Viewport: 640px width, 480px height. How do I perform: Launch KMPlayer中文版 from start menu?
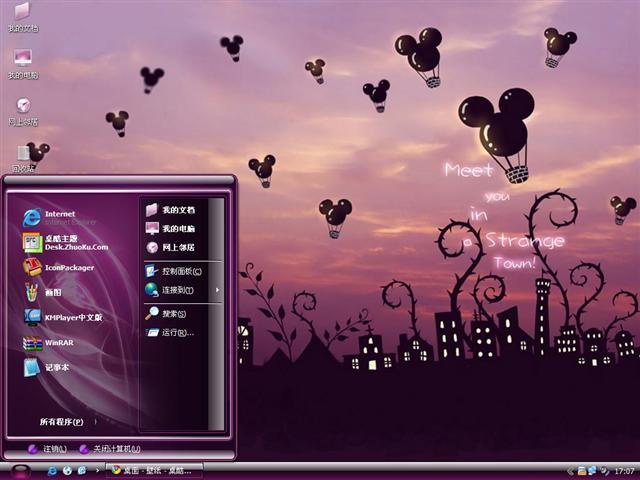(x=62, y=317)
